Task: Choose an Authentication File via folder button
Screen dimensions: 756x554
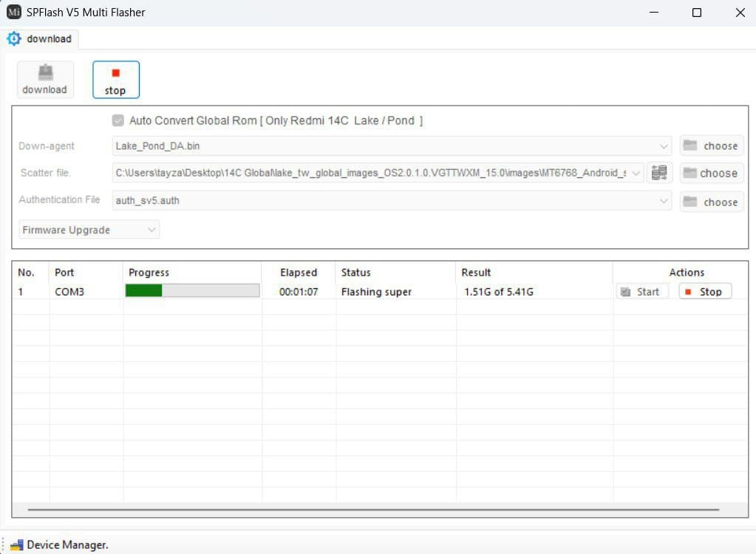Action: click(x=711, y=202)
